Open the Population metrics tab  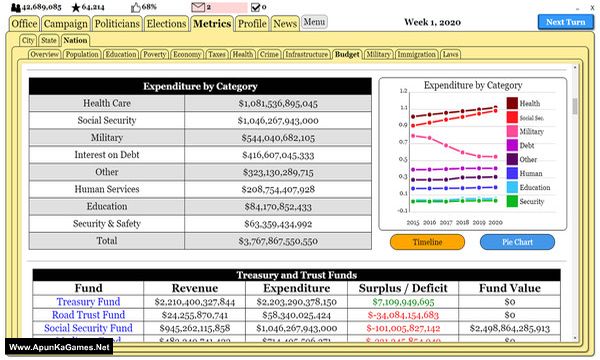click(82, 54)
